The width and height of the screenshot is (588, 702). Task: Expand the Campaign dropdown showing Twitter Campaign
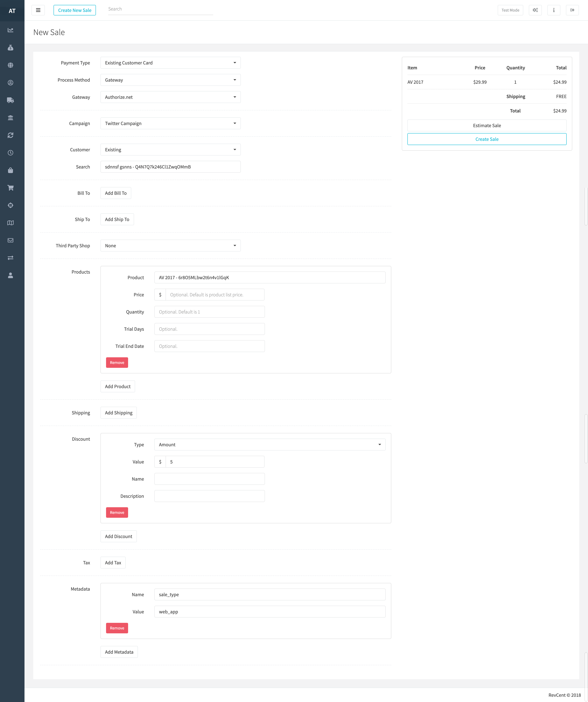pyautogui.click(x=170, y=123)
